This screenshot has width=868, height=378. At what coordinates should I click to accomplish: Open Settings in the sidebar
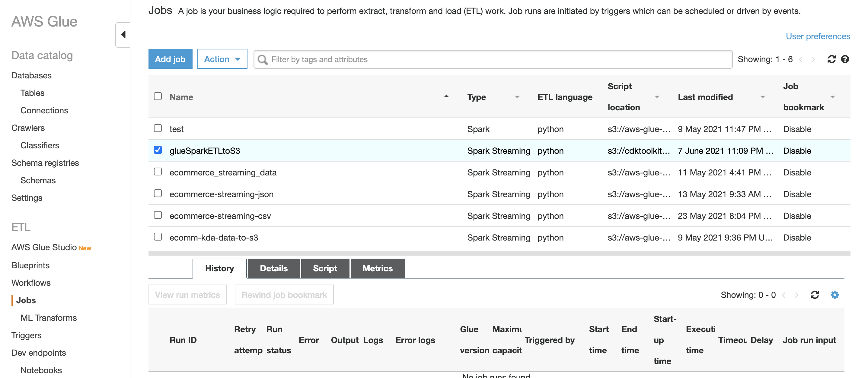pos(27,198)
